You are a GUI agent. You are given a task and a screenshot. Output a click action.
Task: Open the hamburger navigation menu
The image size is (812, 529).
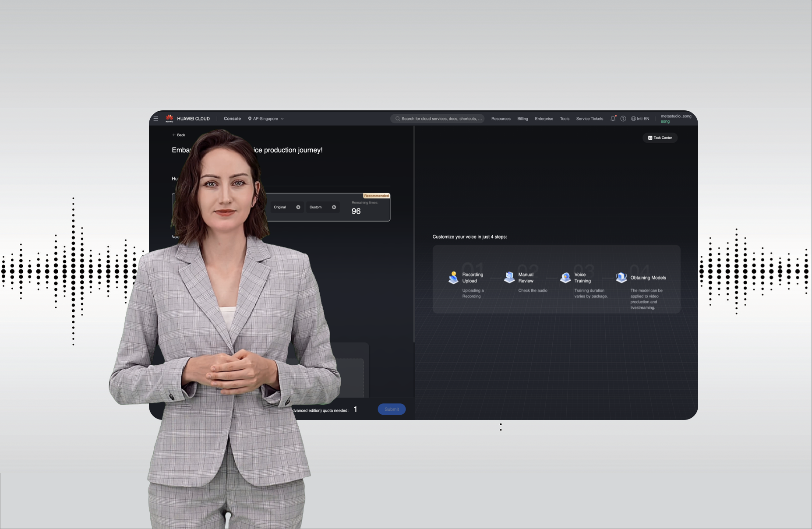[x=156, y=118]
